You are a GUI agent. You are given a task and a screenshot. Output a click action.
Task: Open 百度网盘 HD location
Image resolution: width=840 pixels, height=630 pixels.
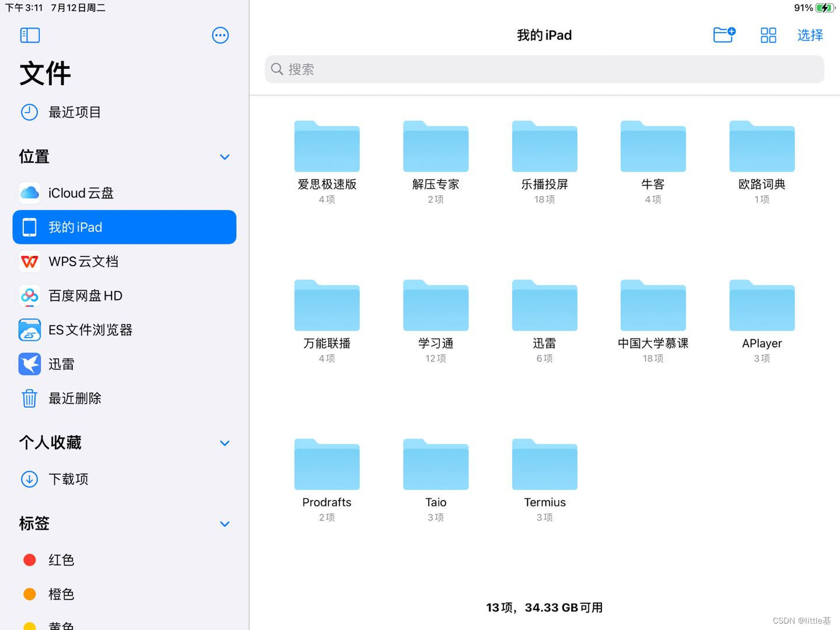(x=124, y=296)
